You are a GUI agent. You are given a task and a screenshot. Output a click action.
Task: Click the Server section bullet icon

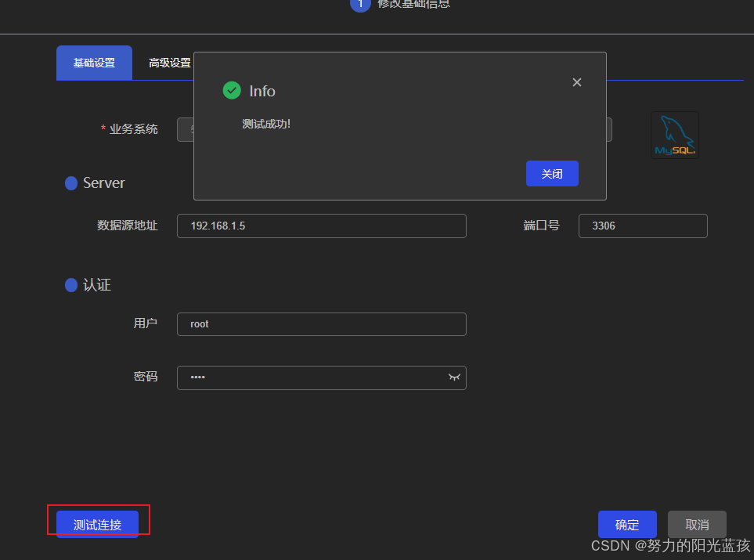click(71, 183)
